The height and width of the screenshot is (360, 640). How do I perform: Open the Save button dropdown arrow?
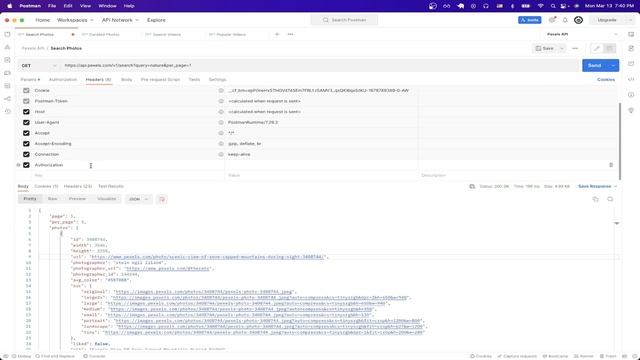coord(562,49)
